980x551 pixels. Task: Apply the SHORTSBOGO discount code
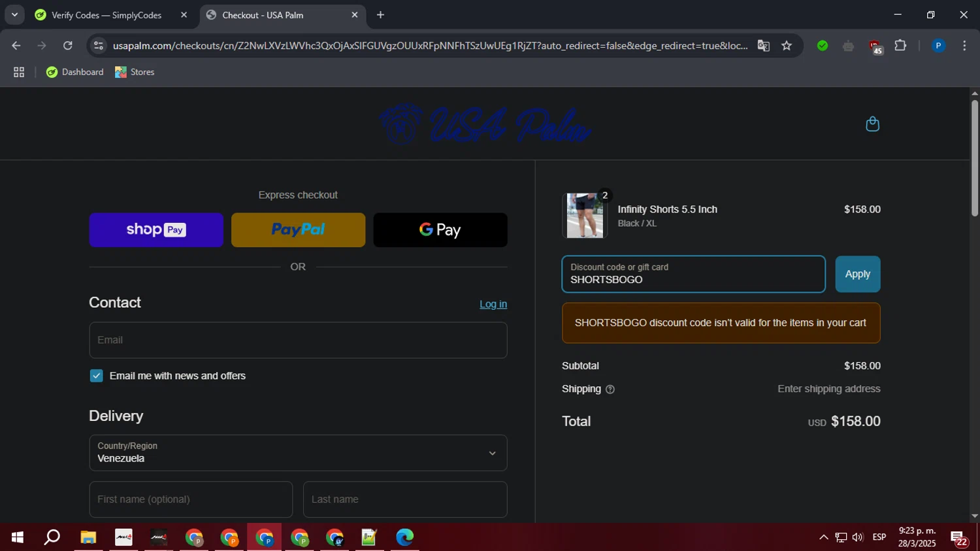(x=858, y=275)
